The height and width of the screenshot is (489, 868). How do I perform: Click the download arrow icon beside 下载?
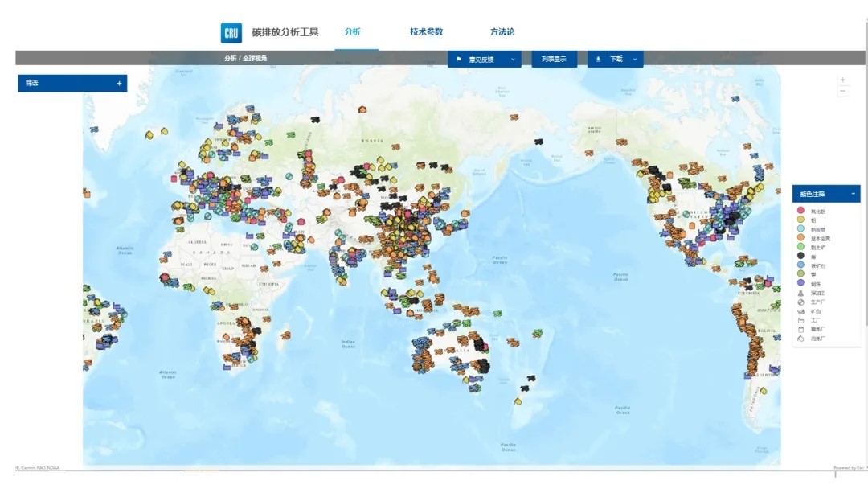pyautogui.click(x=598, y=60)
